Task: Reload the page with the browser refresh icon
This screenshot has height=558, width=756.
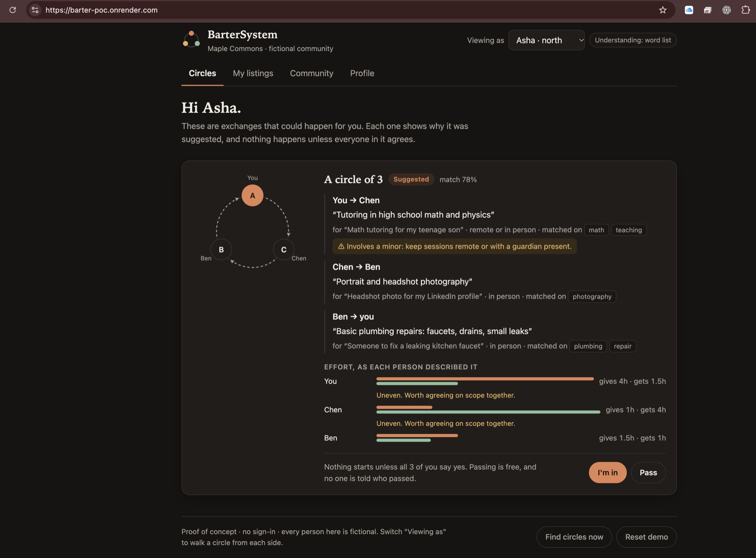Action: tap(13, 10)
